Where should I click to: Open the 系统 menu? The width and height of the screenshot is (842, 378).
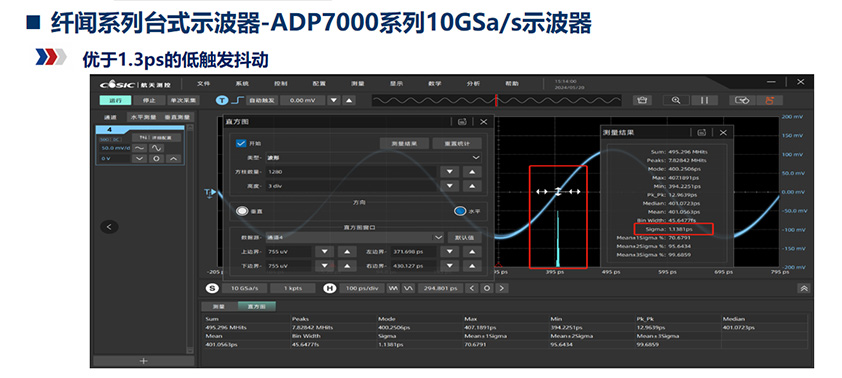coord(242,84)
